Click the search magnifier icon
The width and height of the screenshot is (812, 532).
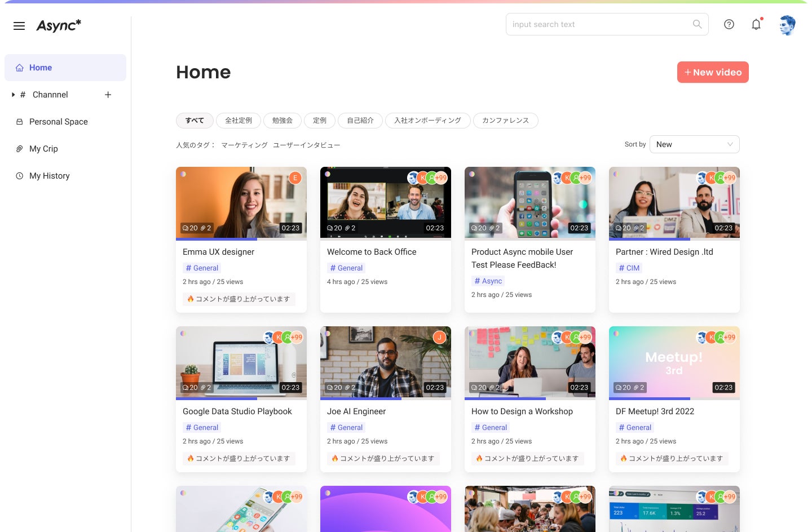coord(698,24)
